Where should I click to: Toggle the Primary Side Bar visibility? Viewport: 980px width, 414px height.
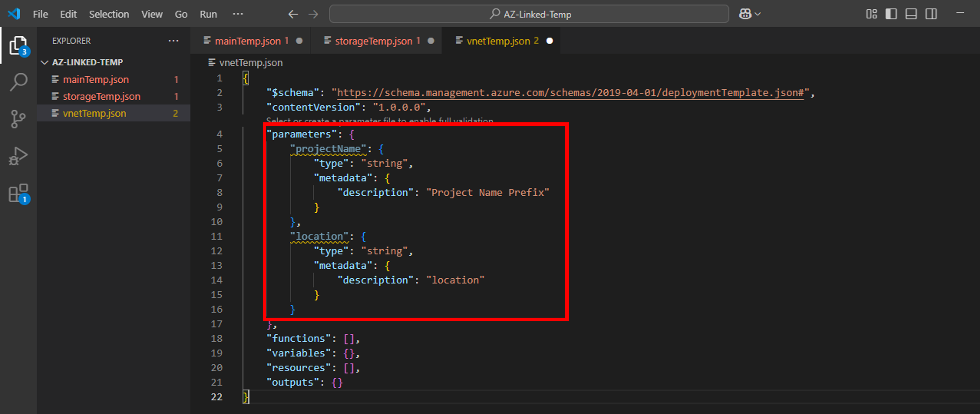(x=891, y=14)
